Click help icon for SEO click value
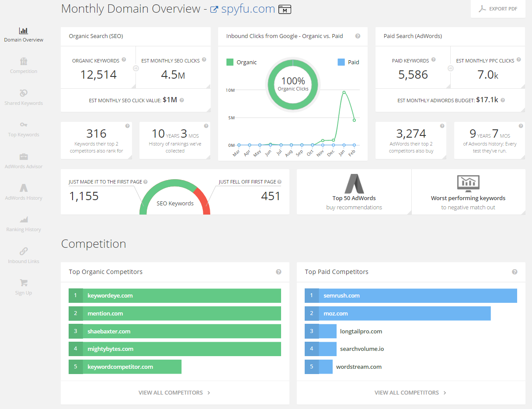Image resolution: width=532 pixels, height=409 pixels. (182, 100)
